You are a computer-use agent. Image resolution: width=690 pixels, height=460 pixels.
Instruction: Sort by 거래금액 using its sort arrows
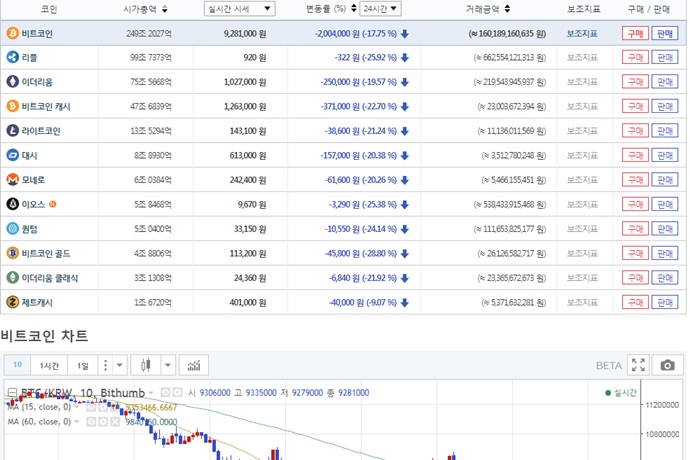pyautogui.click(x=507, y=9)
